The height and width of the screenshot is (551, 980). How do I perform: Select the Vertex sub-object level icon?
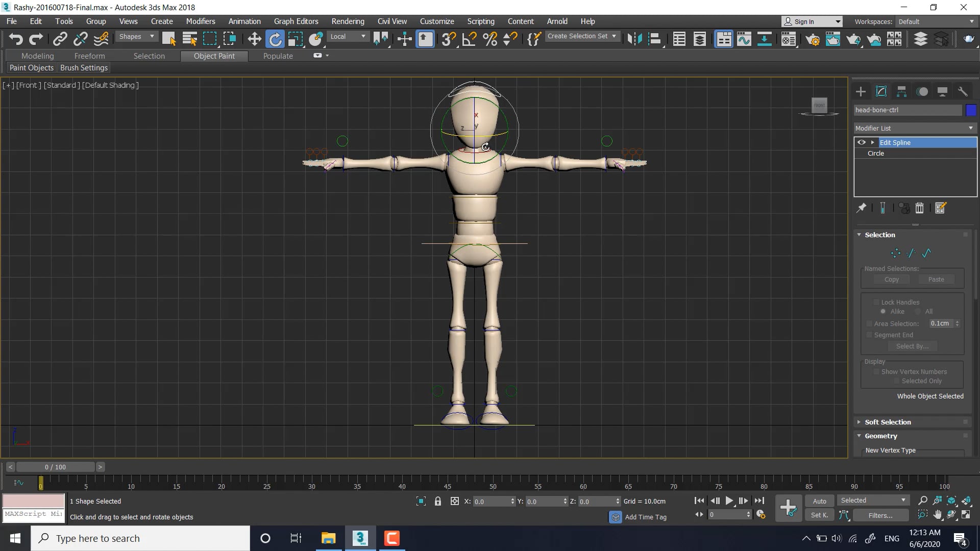[895, 253]
